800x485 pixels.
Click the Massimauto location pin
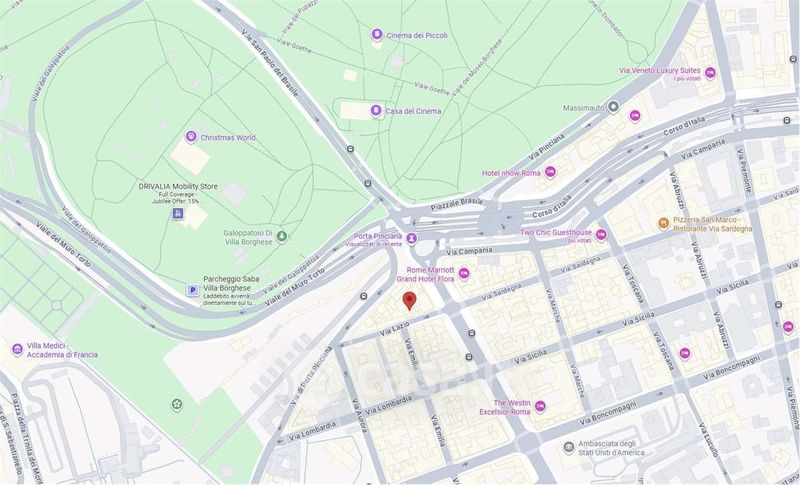point(614,107)
